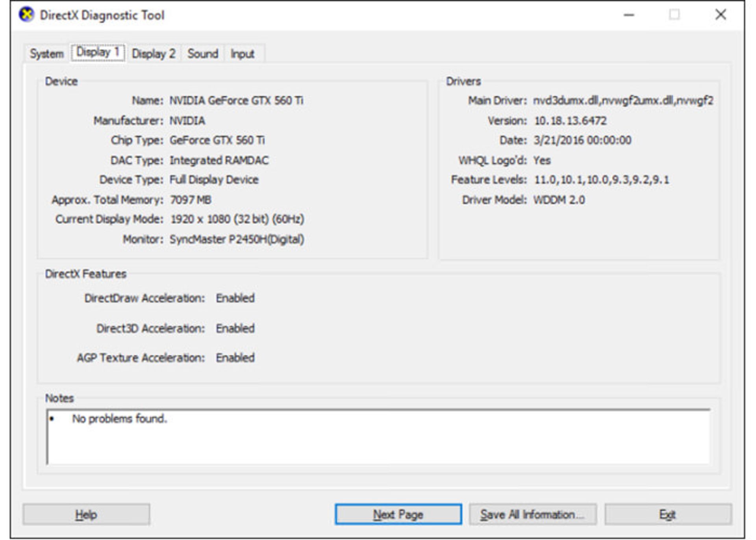
Task: Click the driver date 3/21/2016 00:00:00
Action: point(582,140)
